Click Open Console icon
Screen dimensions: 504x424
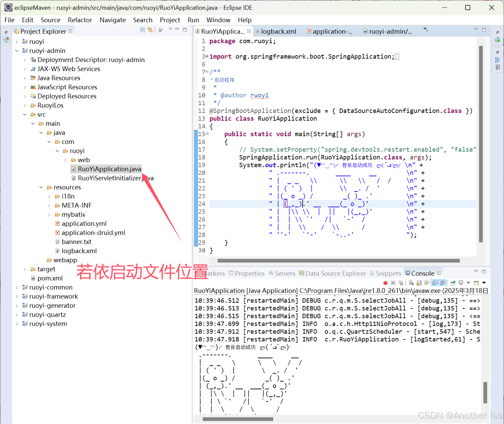[x=477, y=283]
